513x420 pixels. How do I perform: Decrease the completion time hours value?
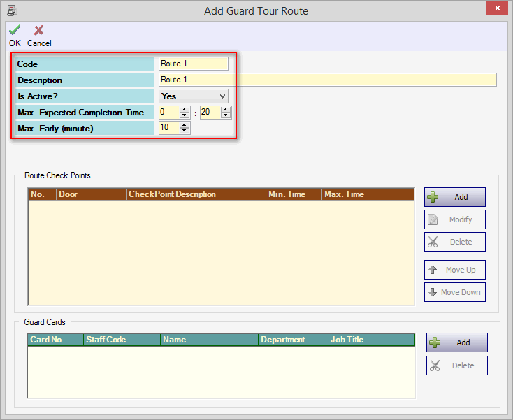pyautogui.click(x=185, y=115)
